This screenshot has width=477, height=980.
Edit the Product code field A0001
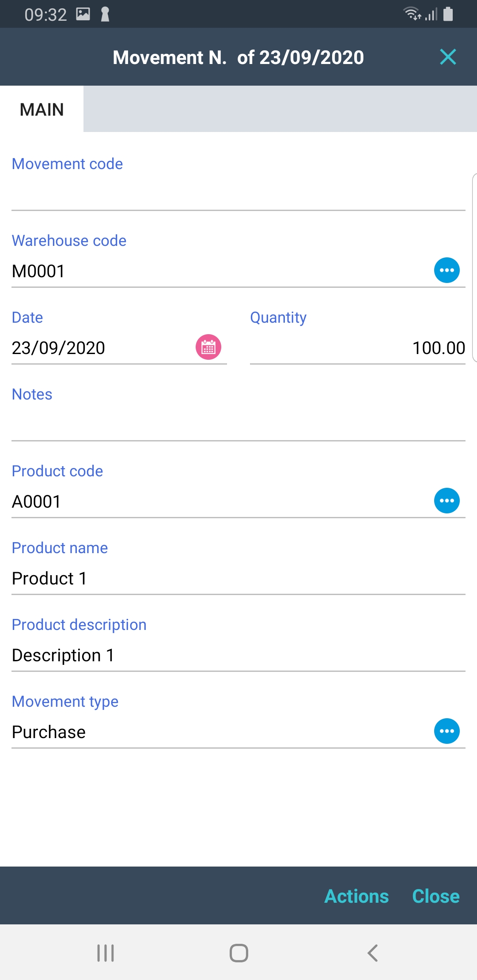pyautogui.click(x=216, y=501)
